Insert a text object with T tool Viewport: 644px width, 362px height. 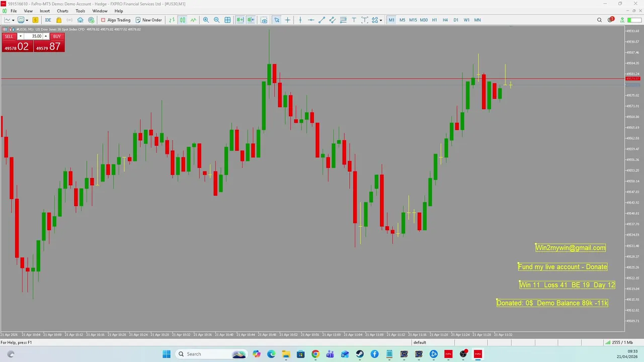point(354,20)
